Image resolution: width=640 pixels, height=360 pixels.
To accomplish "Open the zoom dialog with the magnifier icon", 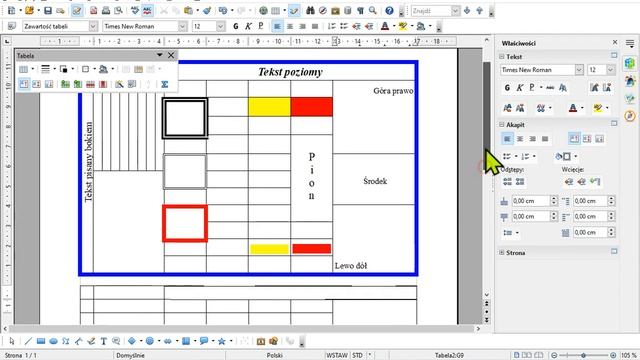I will click(x=373, y=11).
